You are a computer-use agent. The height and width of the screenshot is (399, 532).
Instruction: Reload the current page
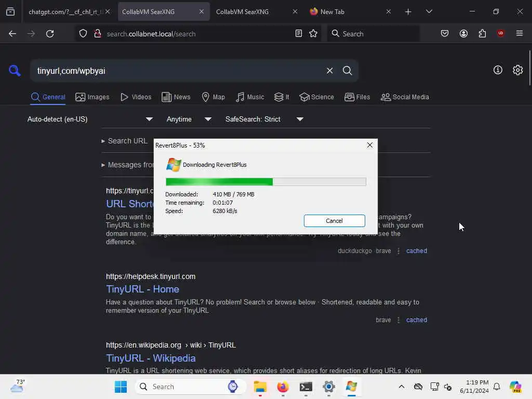pos(50,34)
